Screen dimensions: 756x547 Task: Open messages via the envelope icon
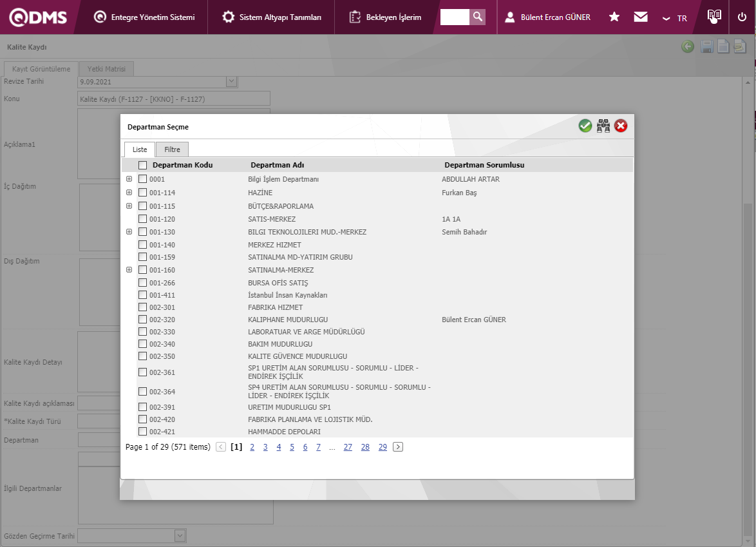pos(640,17)
